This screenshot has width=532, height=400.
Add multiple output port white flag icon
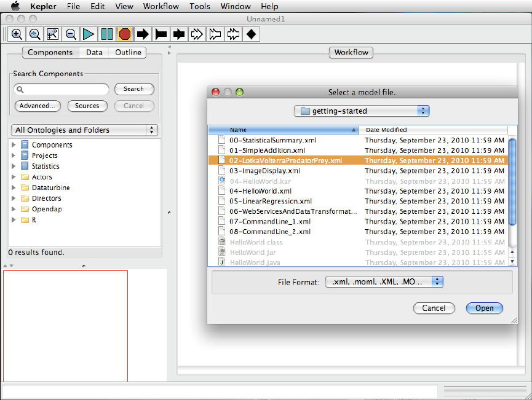pos(215,34)
